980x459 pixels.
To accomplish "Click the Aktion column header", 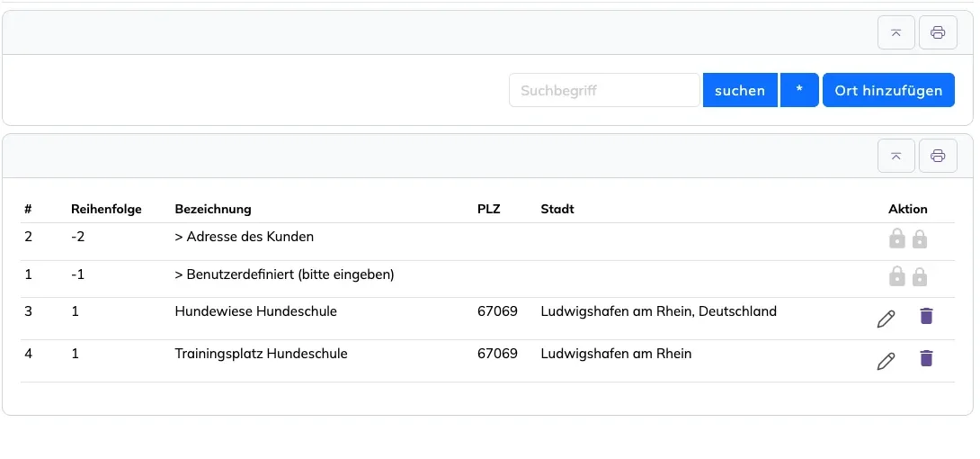I will pos(907,209).
